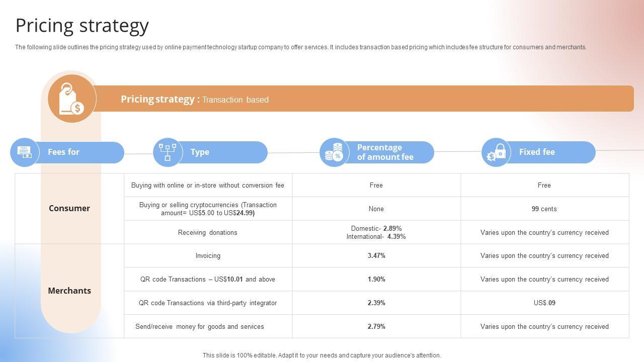644x362 pixels.
Task: Click the money bill icon beside Fees for
Action: 24,152
